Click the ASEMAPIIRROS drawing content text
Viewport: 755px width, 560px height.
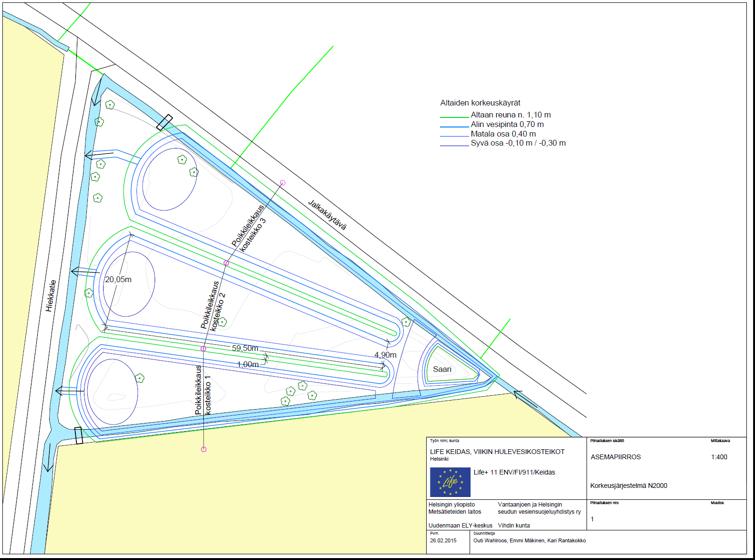click(616, 457)
